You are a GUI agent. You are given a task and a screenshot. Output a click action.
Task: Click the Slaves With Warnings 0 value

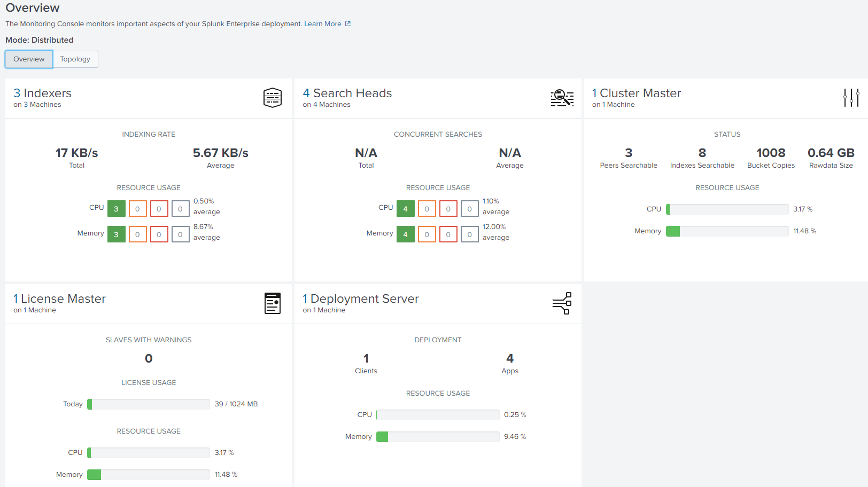pyautogui.click(x=149, y=359)
